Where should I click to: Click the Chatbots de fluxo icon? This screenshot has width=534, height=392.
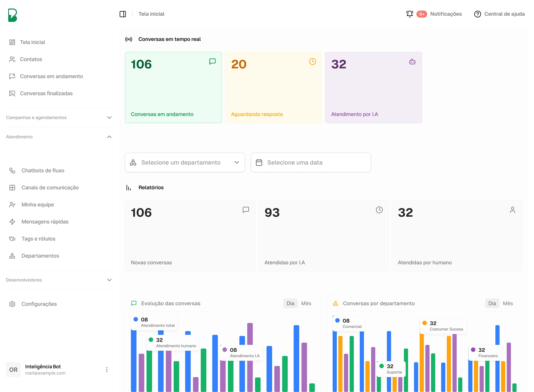12,170
